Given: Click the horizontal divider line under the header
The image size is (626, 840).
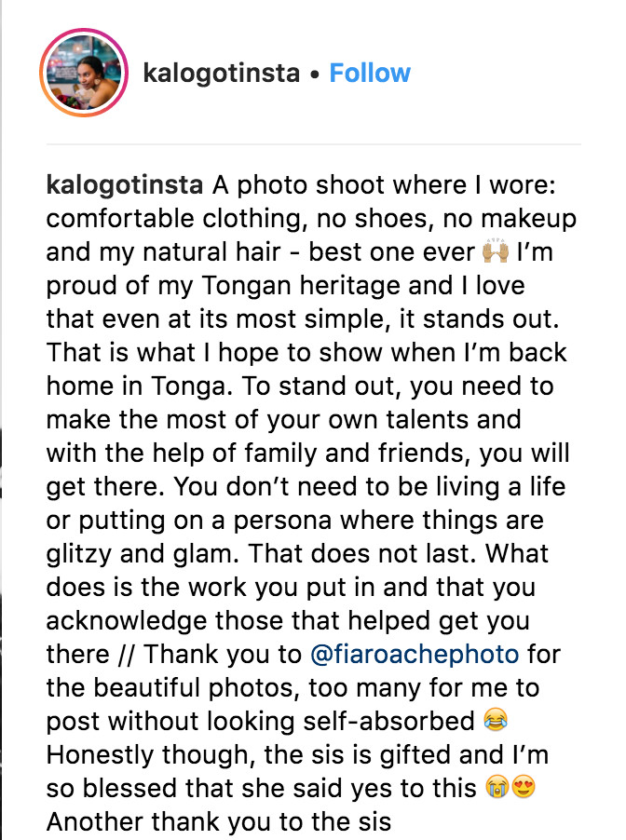Looking at the screenshot, I should pyautogui.click(x=314, y=144).
